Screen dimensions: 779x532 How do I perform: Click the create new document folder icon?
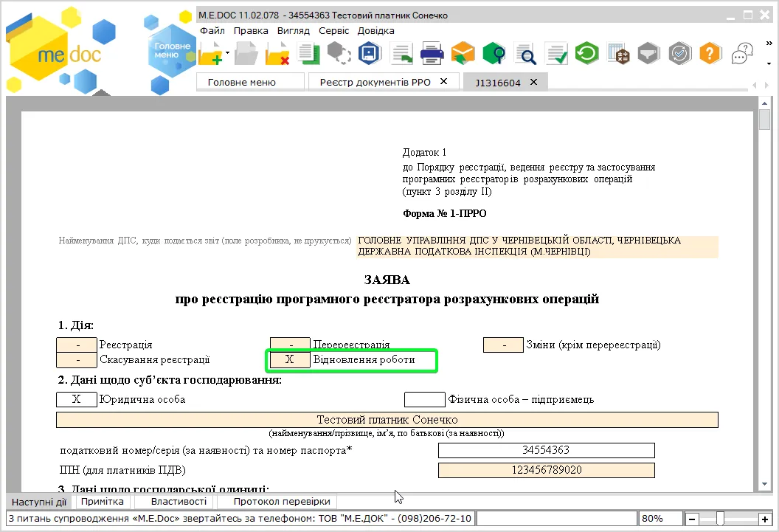pos(211,53)
